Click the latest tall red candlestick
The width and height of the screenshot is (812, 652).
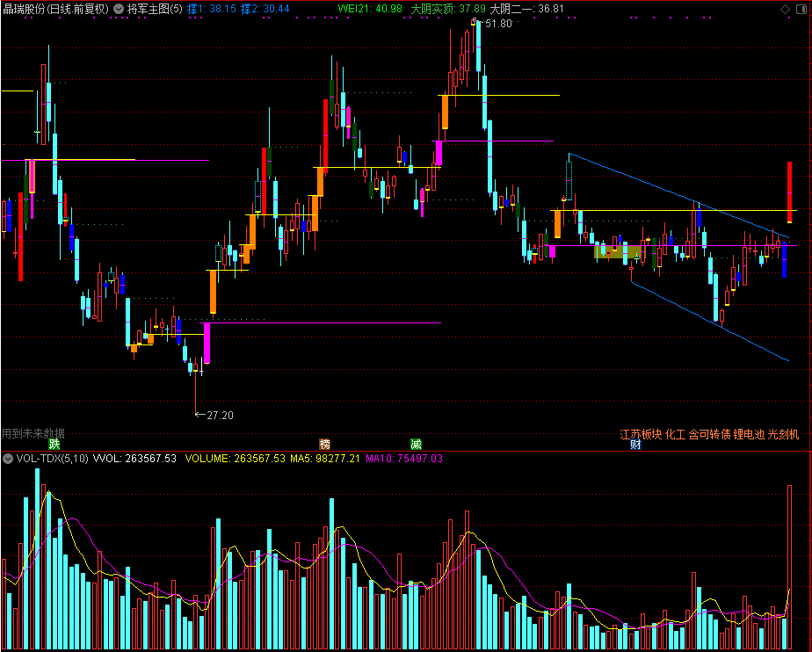tap(789, 192)
